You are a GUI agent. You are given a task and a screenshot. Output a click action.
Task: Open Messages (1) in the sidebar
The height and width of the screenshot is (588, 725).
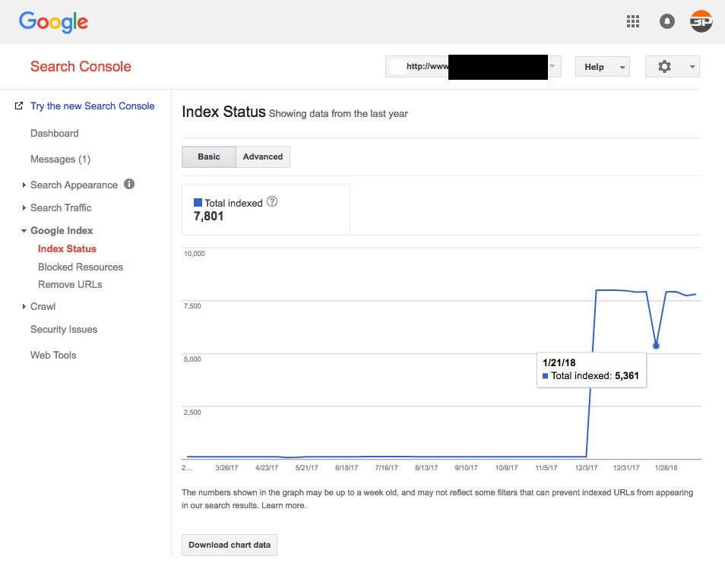pyautogui.click(x=61, y=159)
